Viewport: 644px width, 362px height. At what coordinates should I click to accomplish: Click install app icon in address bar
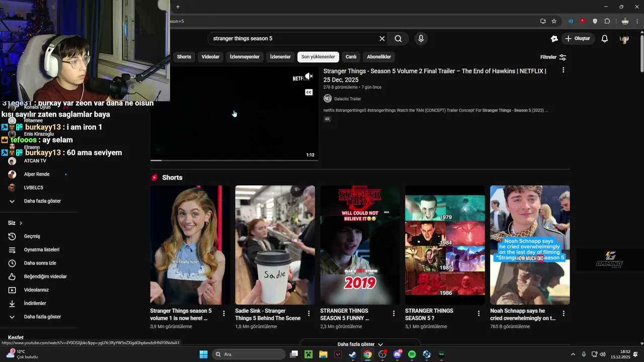coord(543,21)
